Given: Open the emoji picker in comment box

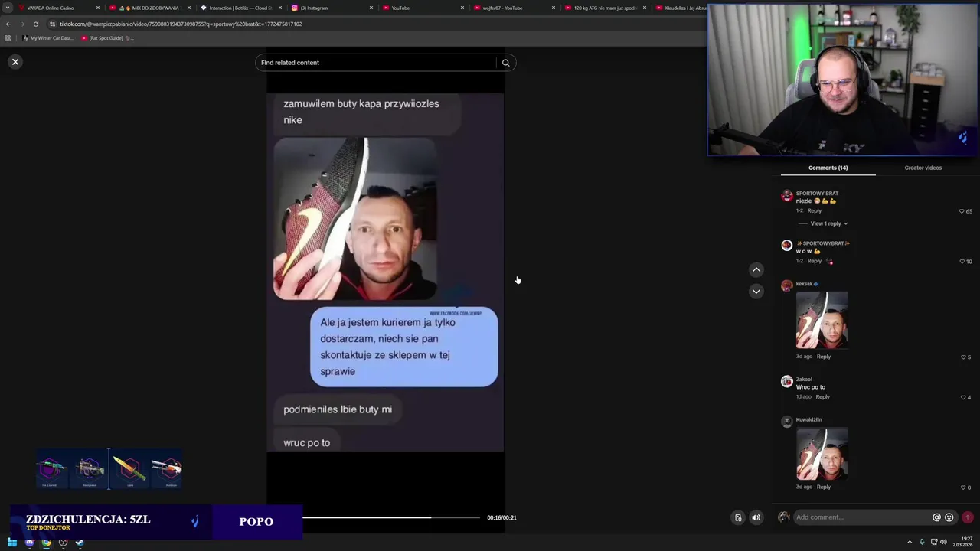Looking at the screenshot, I should click(x=949, y=517).
